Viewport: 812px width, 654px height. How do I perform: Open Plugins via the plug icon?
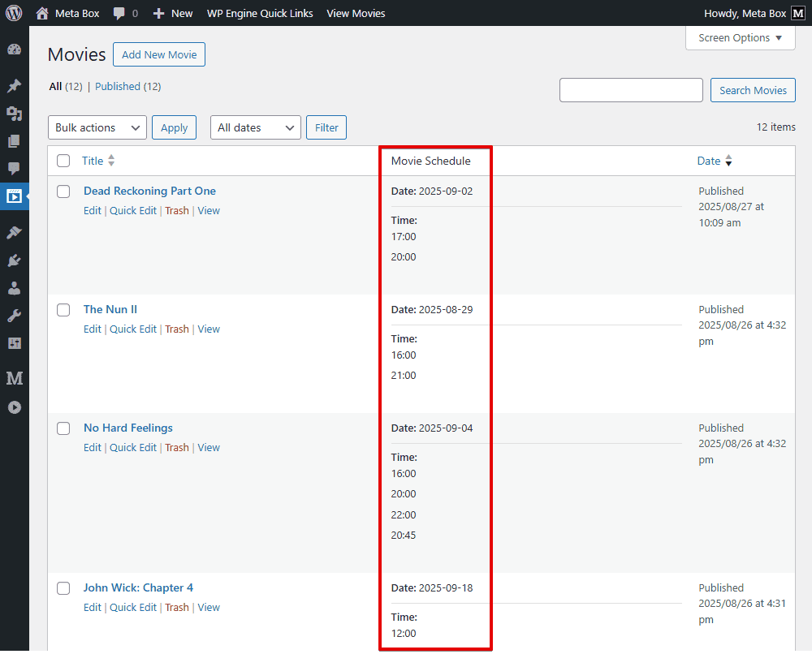(14, 260)
